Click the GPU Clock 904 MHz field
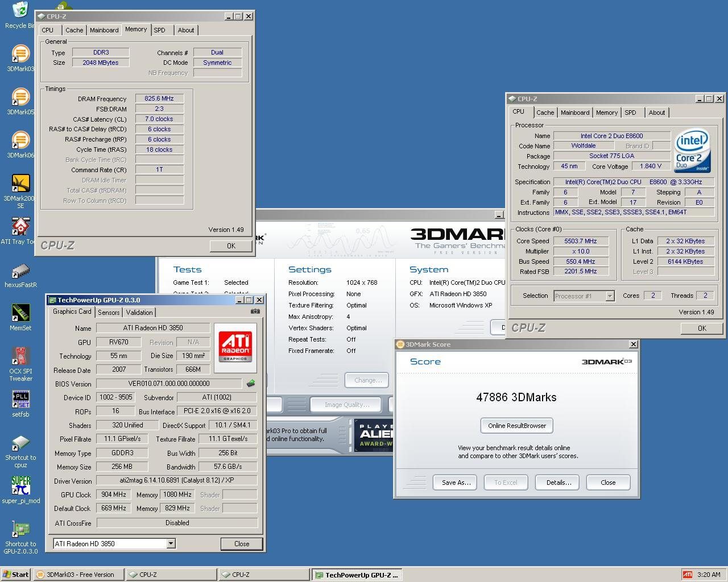Viewport: 728px width, 582px height. [x=114, y=494]
